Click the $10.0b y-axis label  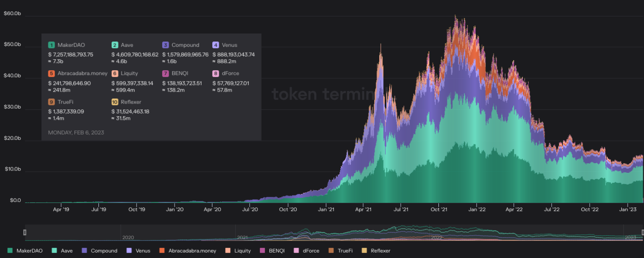[12, 169]
